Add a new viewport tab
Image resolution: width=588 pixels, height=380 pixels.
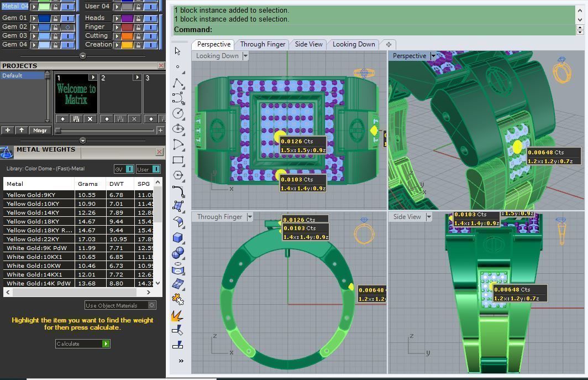pos(389,45)
